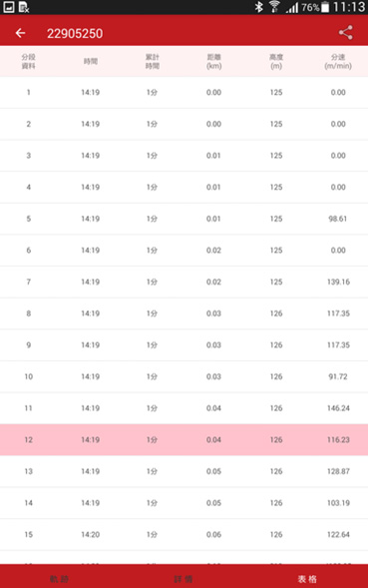Tap the 高度 (m) column header

(x=276, y=62)
